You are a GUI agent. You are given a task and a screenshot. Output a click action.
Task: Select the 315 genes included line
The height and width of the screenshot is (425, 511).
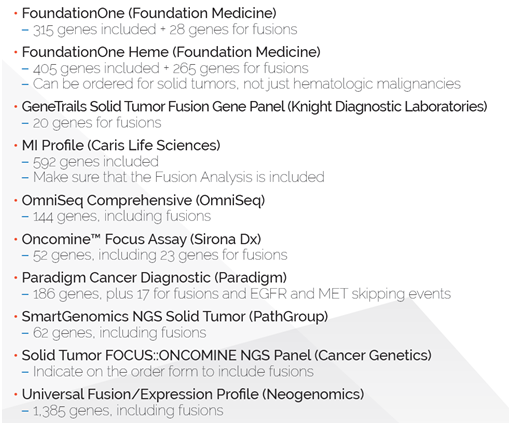[165, 30]
